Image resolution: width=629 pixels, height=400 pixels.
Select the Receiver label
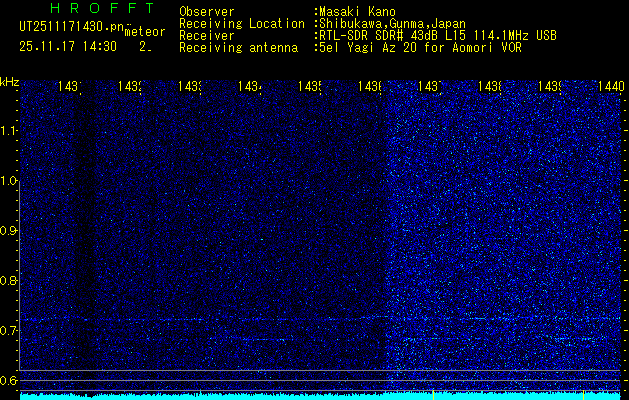(207, 36)
